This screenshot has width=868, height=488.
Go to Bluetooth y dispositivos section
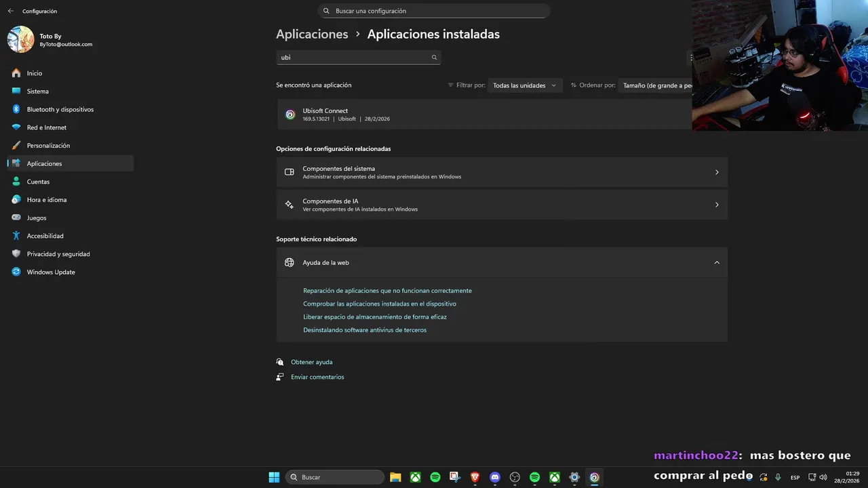pyautogui.click(x=60, y=109)
